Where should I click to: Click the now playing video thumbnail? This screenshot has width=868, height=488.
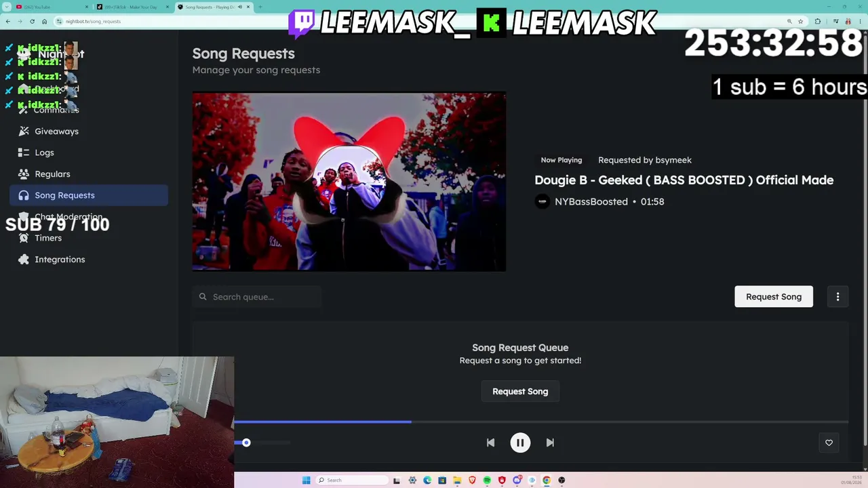(349, 181)
